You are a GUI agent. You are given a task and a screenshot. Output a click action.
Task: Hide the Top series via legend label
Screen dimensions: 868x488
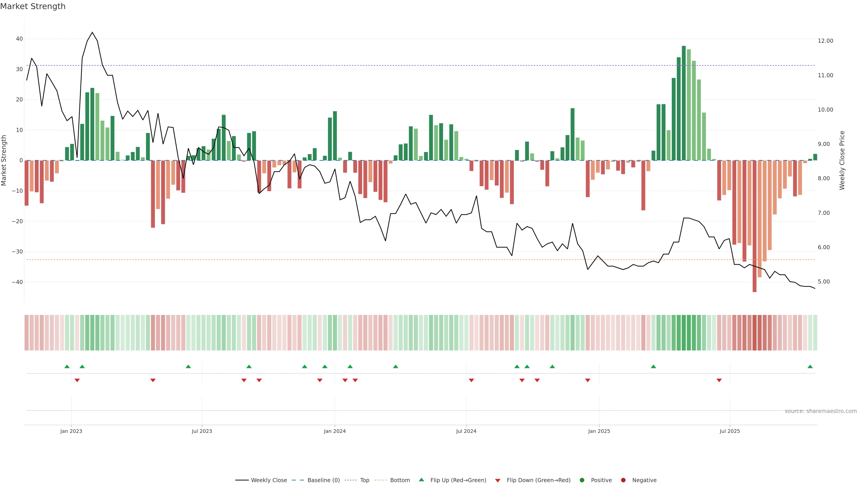(365, 480)
